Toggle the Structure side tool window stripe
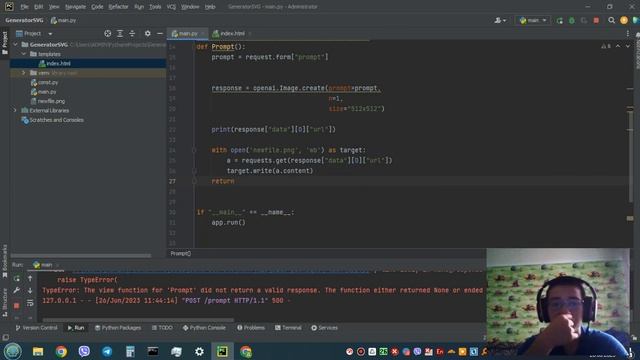This screenshot has width=640, height=360. 4,302
